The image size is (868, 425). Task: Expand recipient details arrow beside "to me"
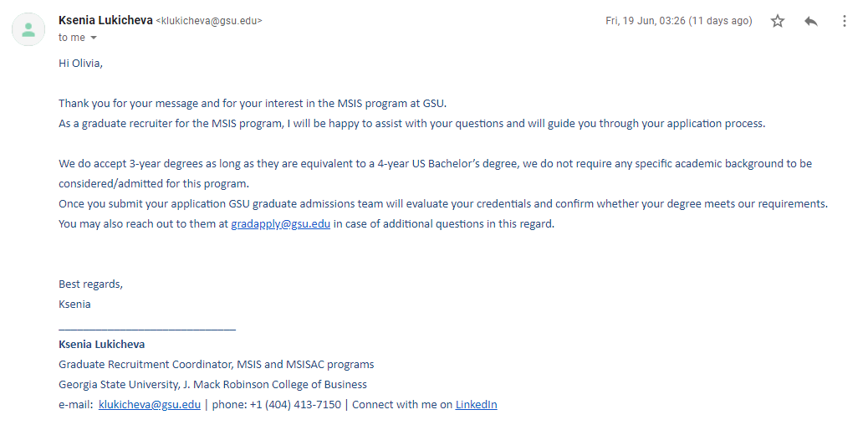(94, 38)
